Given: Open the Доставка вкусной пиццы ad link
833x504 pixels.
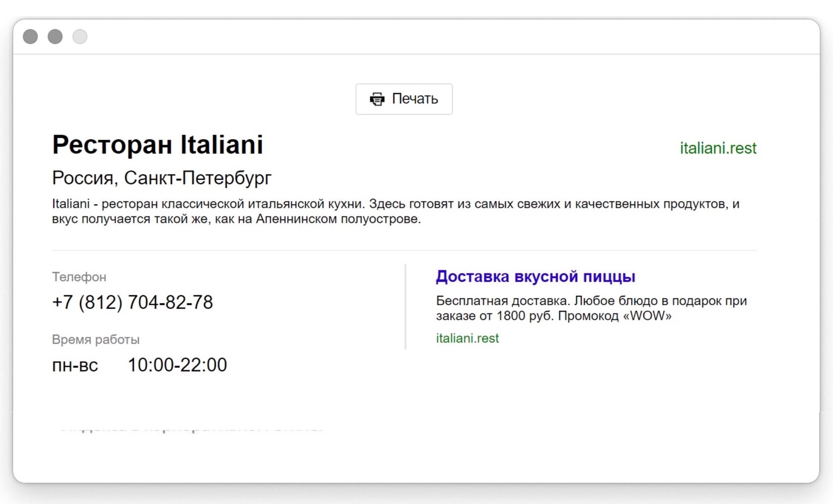Looking at the screenshot, I should 535,277.
